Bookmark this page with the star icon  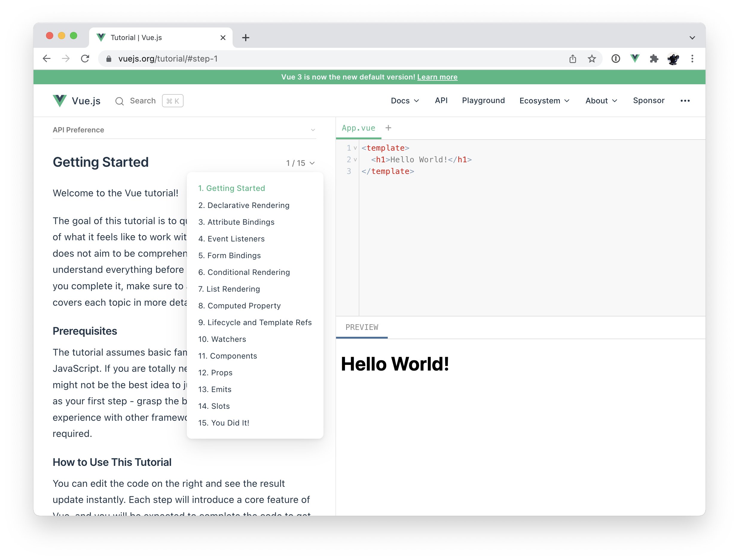[592, 59]
